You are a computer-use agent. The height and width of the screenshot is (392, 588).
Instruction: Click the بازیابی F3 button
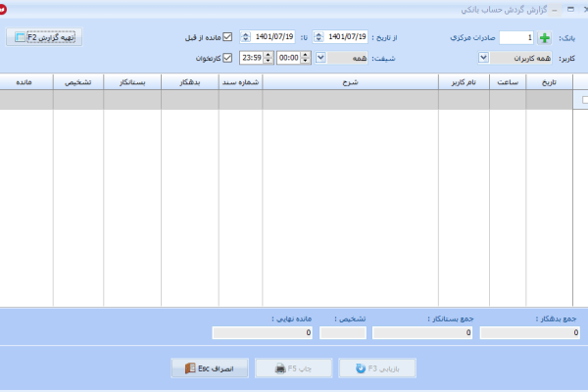[377, 368]
